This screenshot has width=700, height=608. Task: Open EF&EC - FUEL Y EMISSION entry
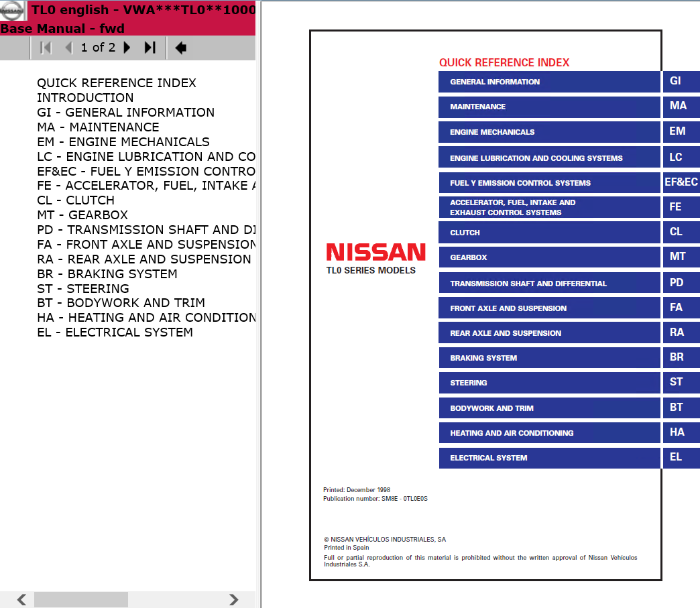[146, 172]
